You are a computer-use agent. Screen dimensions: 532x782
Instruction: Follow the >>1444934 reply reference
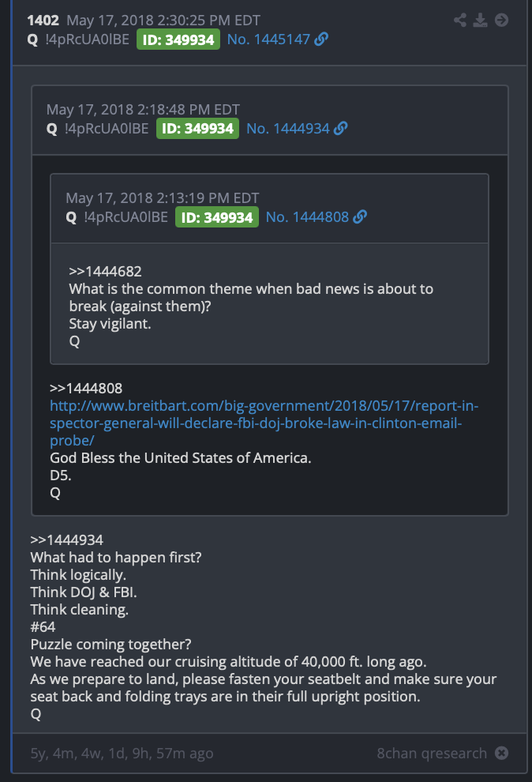pos(67,540)
